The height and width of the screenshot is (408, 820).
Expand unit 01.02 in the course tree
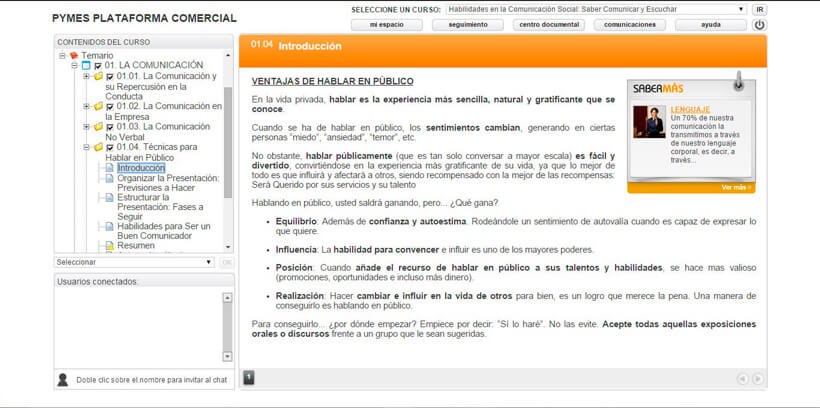87,107
